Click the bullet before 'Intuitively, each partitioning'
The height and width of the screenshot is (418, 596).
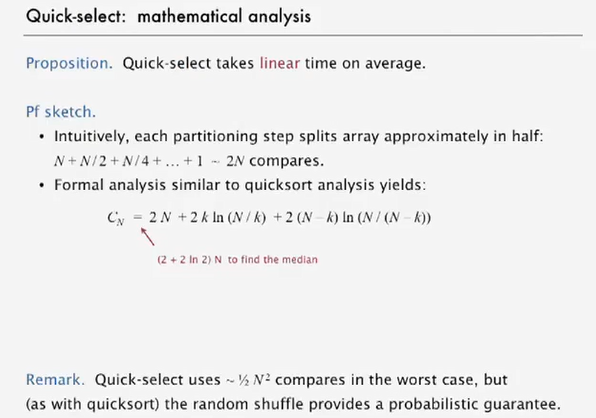42,137
